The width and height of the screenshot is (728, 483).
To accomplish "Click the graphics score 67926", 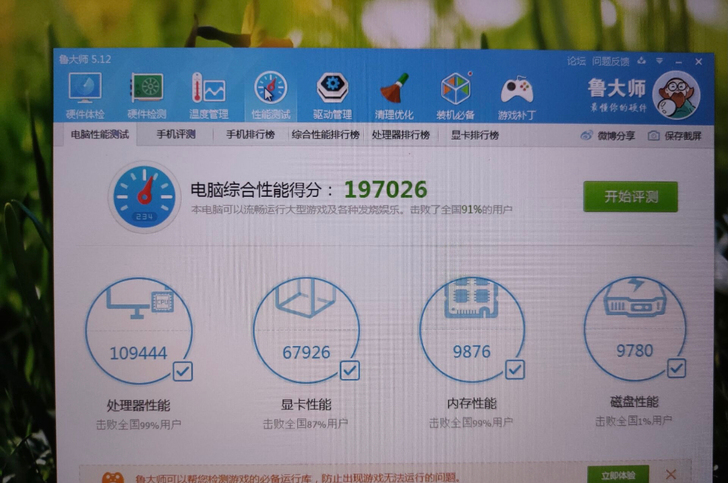I will point(306,352).
